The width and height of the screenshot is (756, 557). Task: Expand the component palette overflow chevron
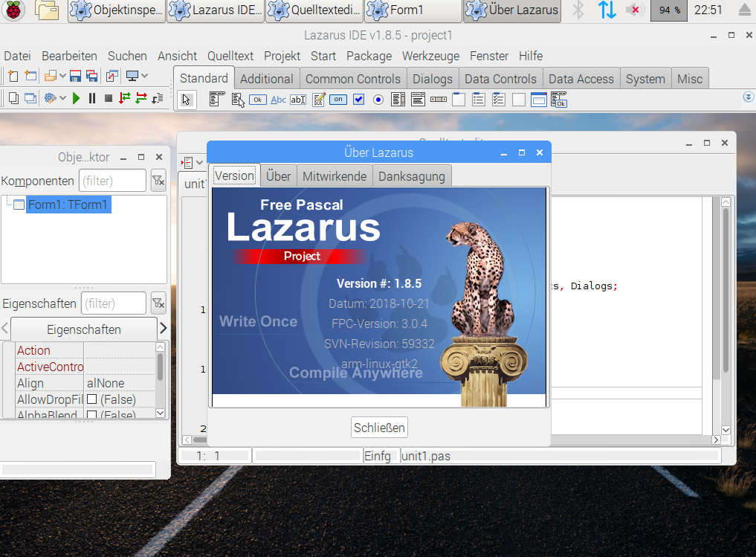749,97
